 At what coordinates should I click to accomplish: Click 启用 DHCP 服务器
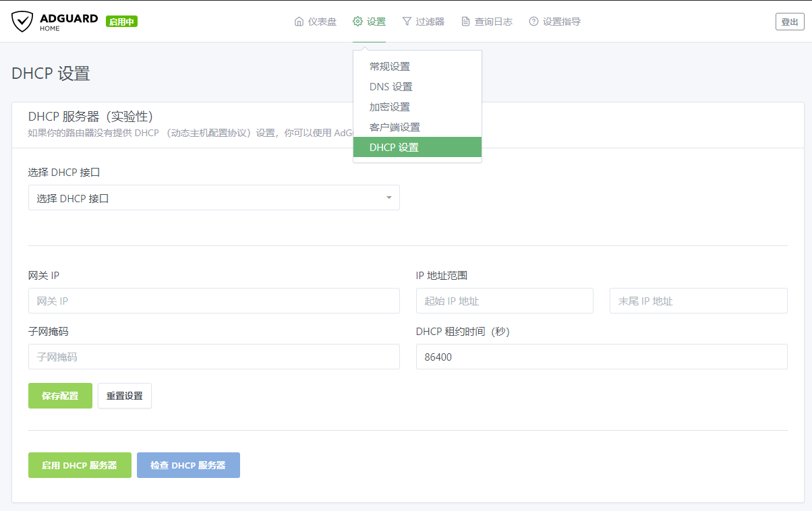coord(80,465)
